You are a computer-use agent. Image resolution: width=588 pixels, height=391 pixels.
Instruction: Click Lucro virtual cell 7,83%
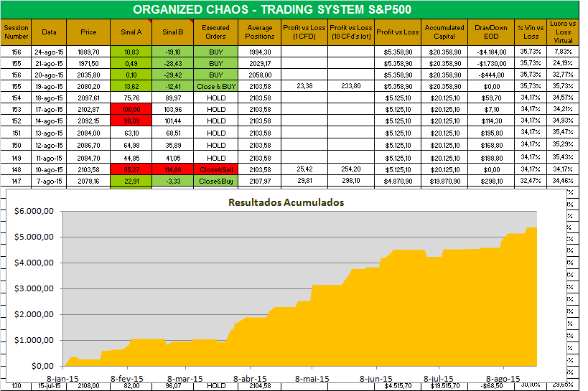[x=563, y=52]
